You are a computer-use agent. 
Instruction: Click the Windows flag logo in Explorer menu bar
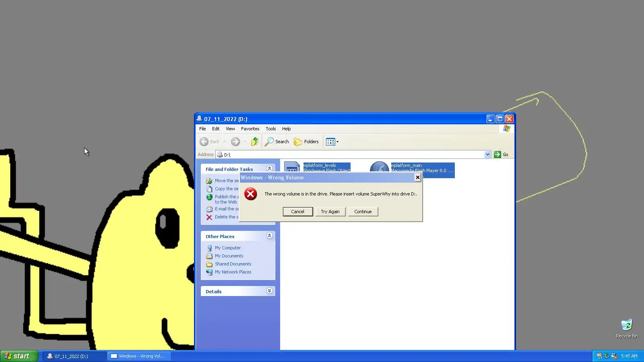(x=506, y=129)
